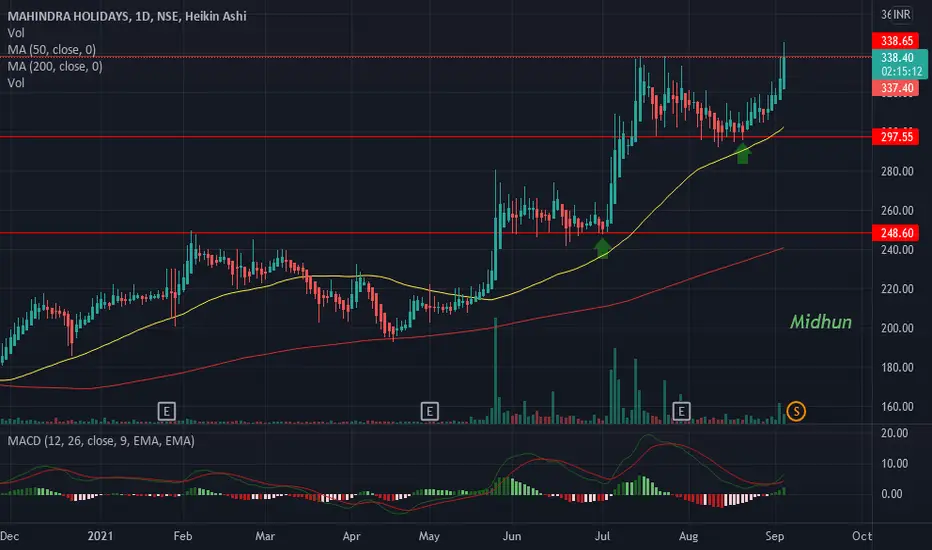The image size is (932, 550).
Task: Click the 2021 label on time axis
Action: pos(100,536)
